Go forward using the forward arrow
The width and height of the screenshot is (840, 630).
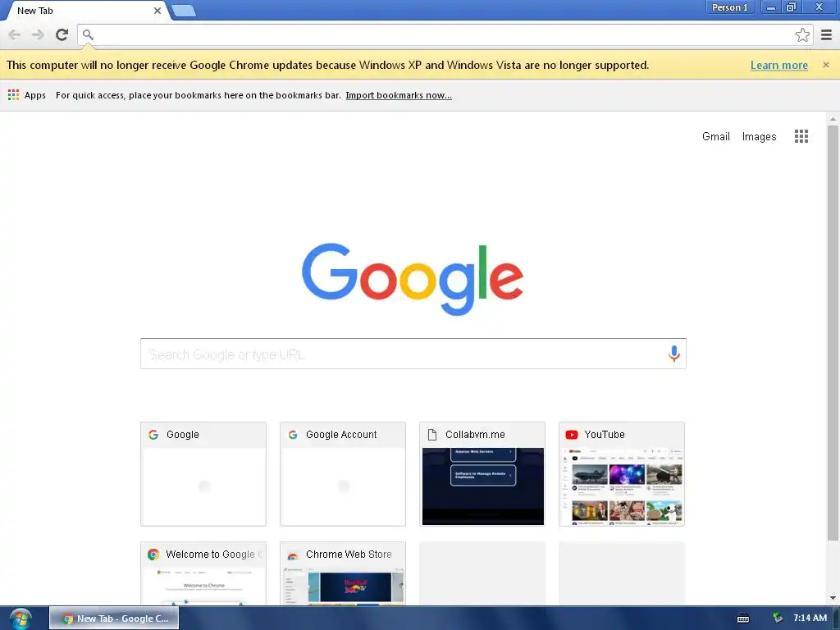[38, 34]
